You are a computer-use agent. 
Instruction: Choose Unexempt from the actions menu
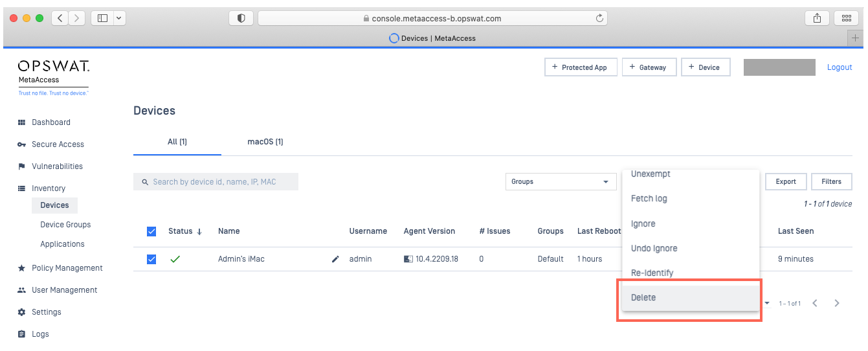691,174
